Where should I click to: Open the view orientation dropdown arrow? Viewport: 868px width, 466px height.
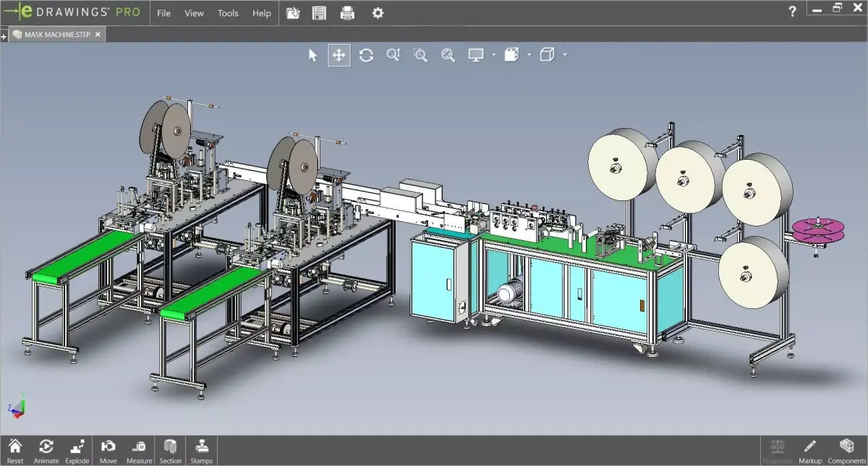529,55
